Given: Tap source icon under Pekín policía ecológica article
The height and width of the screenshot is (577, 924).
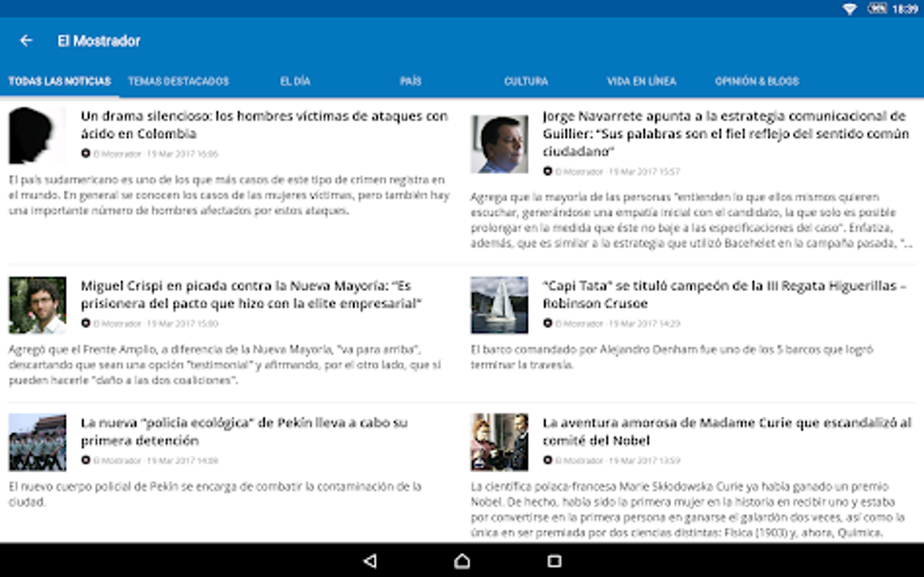Looking at the screenshot, I should (x=85, y=460).
